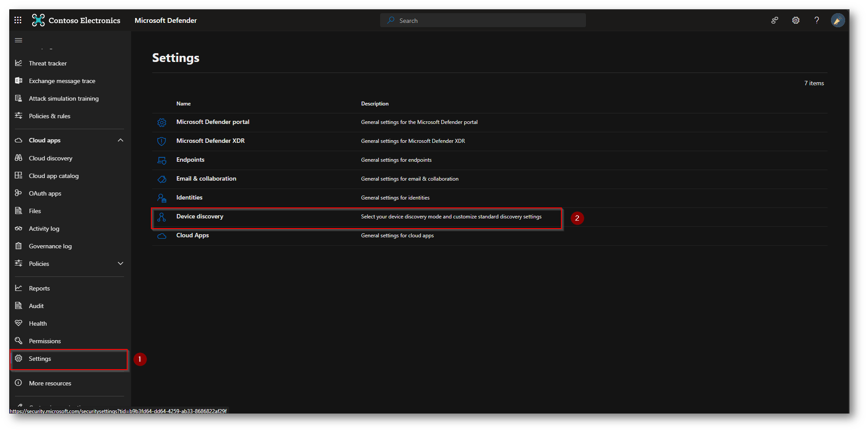Click the Files document icon
This screenshot has height=432, width=868.
point(18,211)
